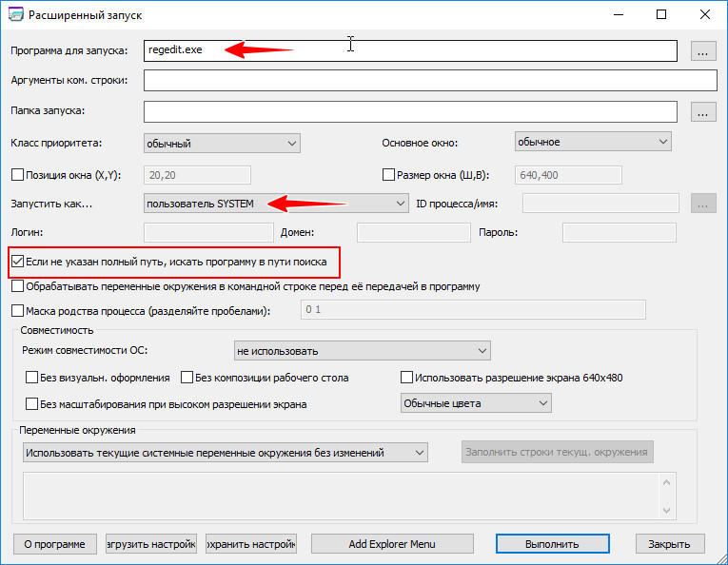Click the 'Add Explorer Menu' button

click(x=392, y=544)
